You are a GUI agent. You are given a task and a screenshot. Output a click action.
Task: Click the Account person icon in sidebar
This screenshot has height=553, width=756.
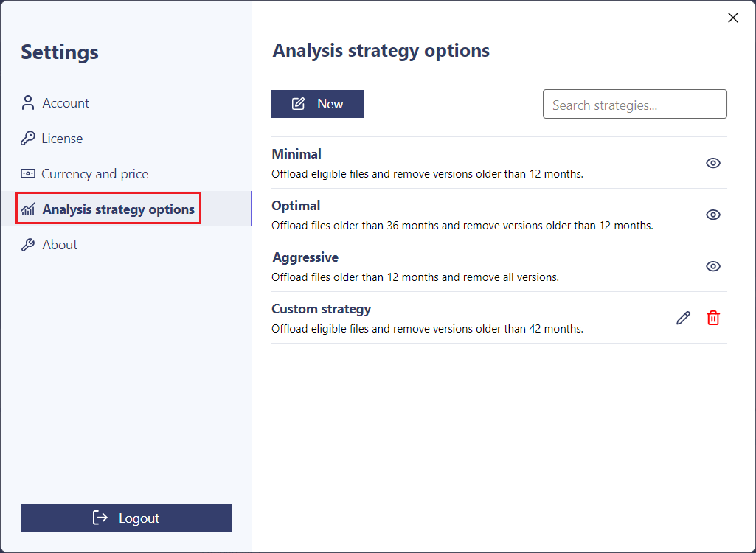click(x=28, y=103)
